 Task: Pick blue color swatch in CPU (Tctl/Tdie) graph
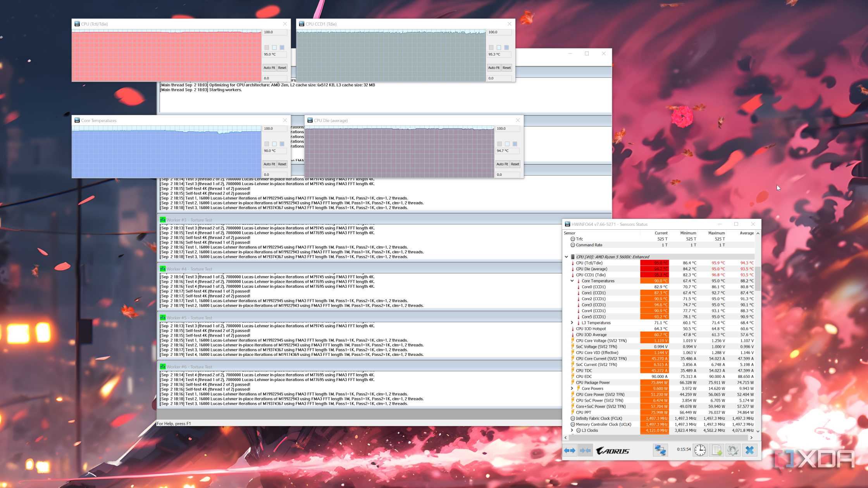pos(282,47)
